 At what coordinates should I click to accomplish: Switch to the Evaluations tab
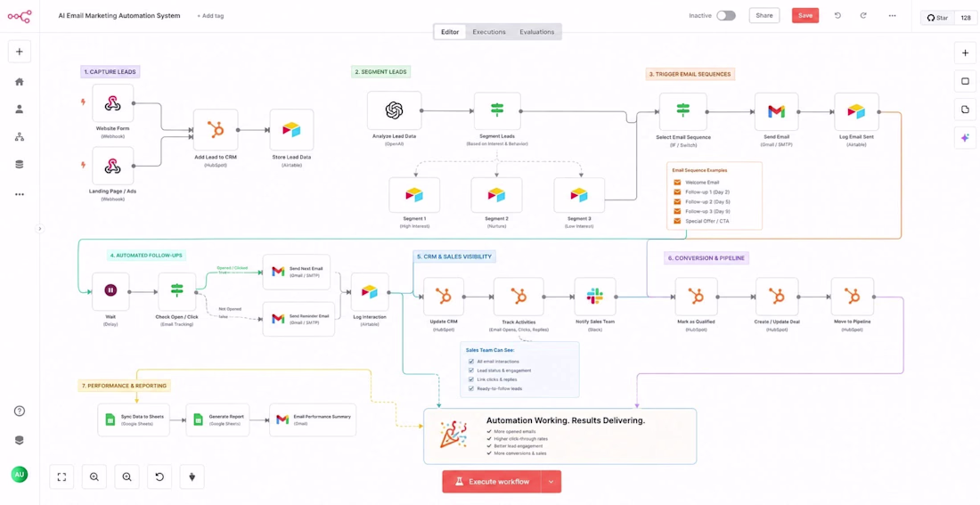pos(537,32)
